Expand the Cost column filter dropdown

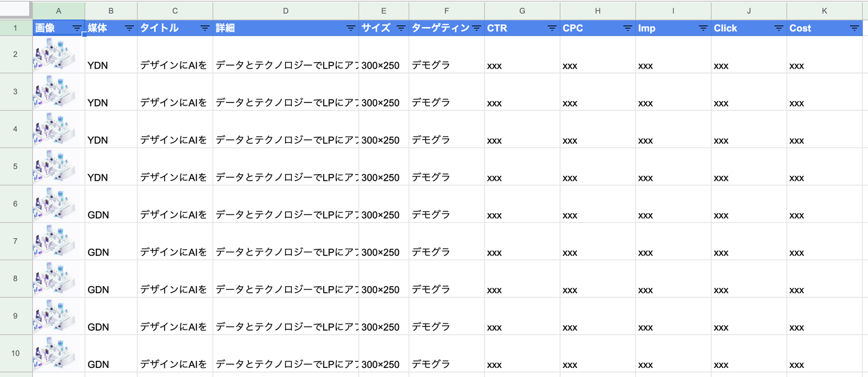click(x=854, y=28)
